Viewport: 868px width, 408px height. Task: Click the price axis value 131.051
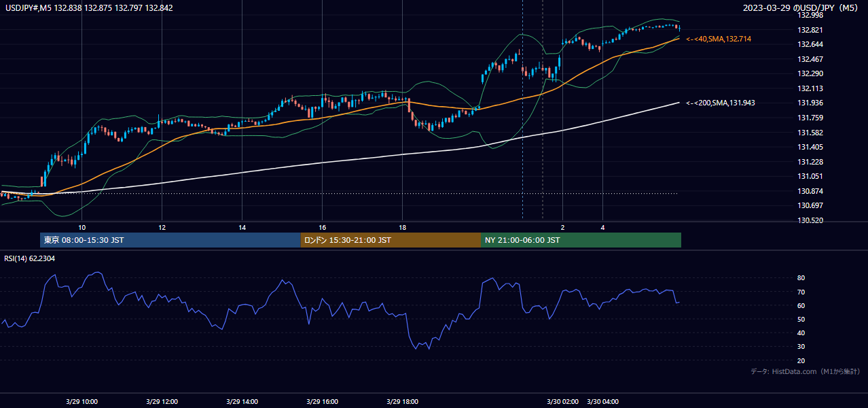coord(810,177)
